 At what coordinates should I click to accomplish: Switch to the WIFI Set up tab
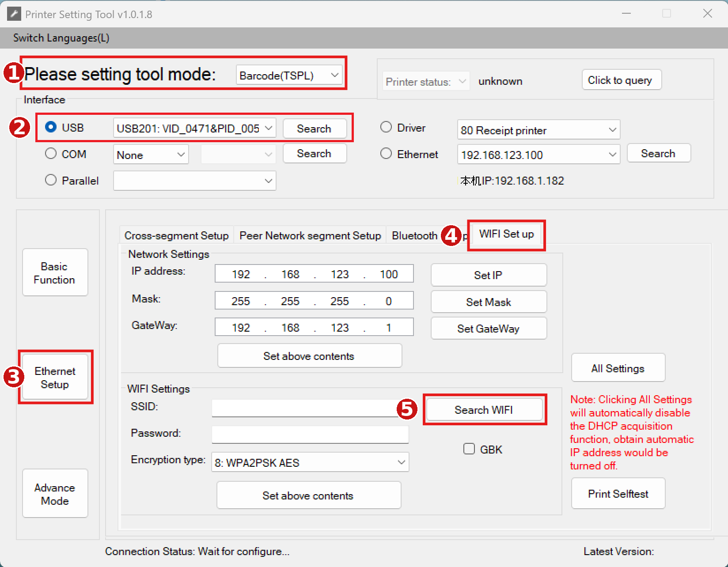coord(506,234)
